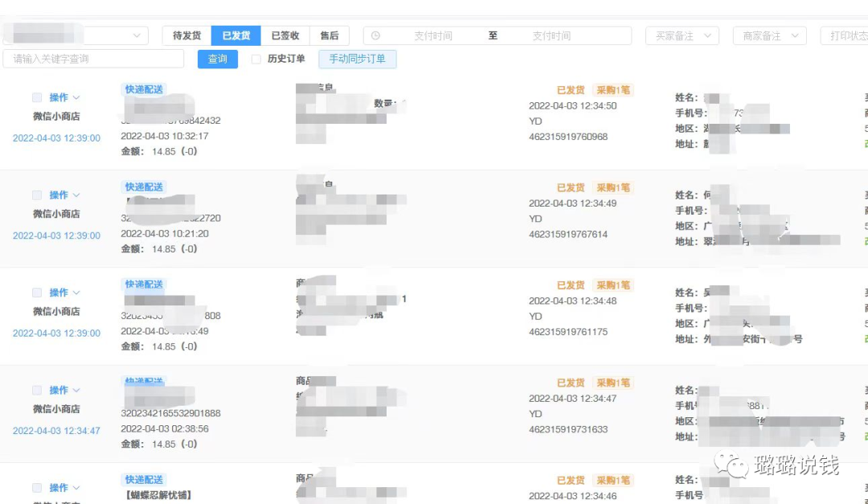This screenshot has width=868, height=504.
Task: Click tracking number 462315919731633
Action: tap(568, 428)
